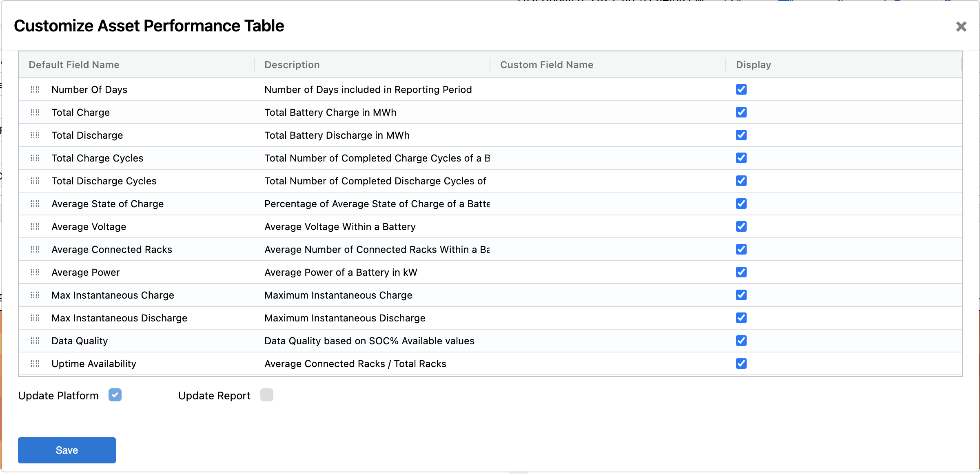Screen dimensions: 980x474
Task: Click drag handle next to Uptime Availability
Action: pyautogui.click(x=35, y=363)
